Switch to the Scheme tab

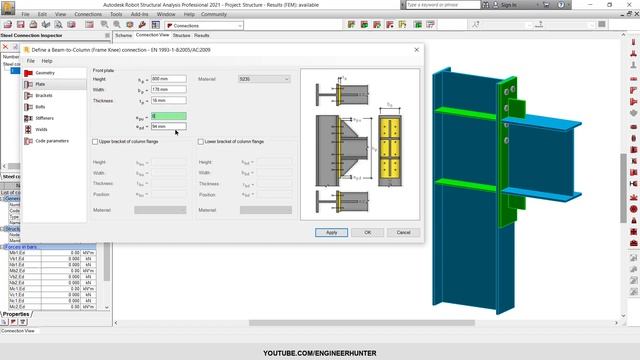(123, 36)
